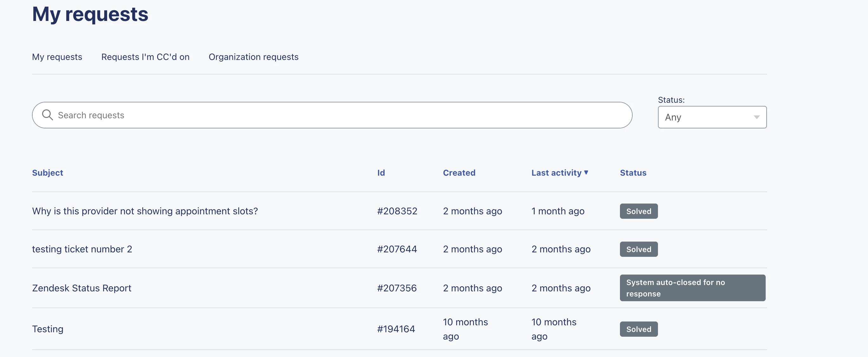Sort by Subject column header
Viewport: 868px width, 357px height.
click(x=48, y=172)
